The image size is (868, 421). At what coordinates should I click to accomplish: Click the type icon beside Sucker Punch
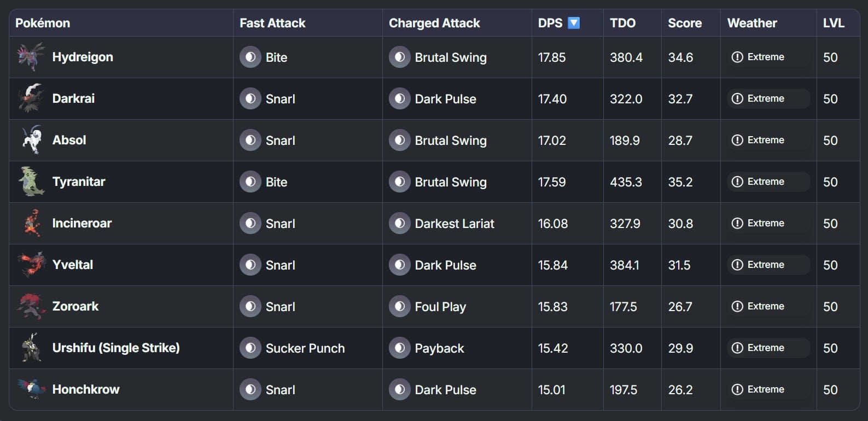pos(250,348)
